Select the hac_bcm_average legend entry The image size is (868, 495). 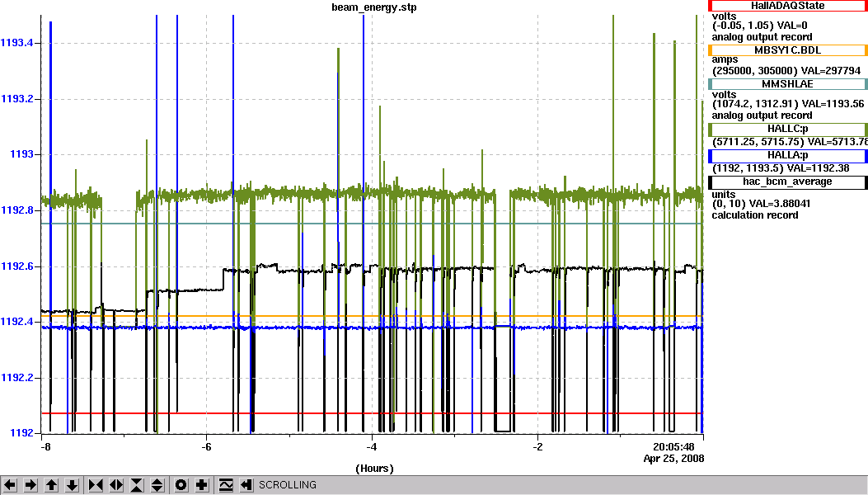pos(787,182)
